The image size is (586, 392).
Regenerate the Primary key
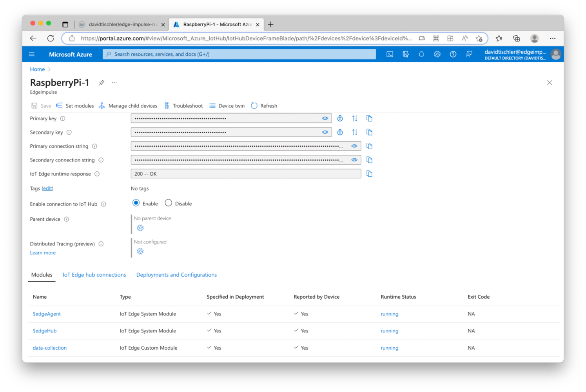[340, 118]
